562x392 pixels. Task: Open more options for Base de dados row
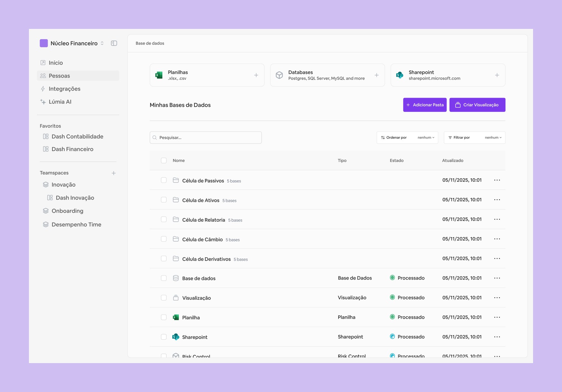click(497, 278)
